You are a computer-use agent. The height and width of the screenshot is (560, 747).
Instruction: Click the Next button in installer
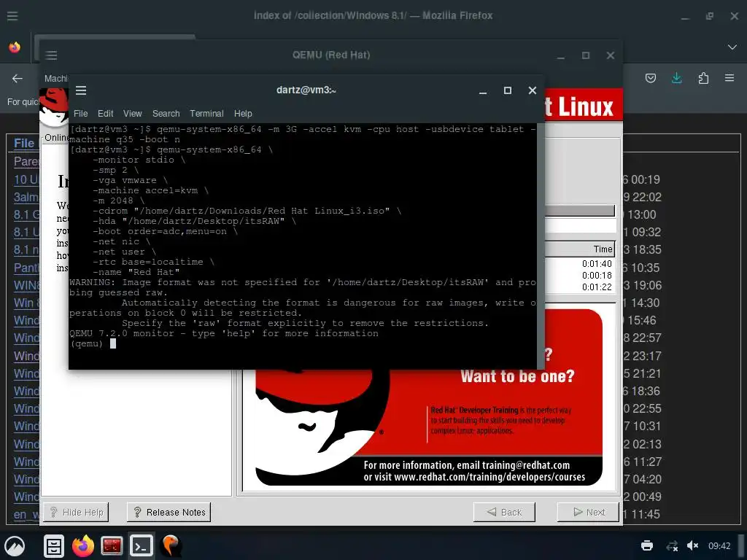click(x=589, y=512)
